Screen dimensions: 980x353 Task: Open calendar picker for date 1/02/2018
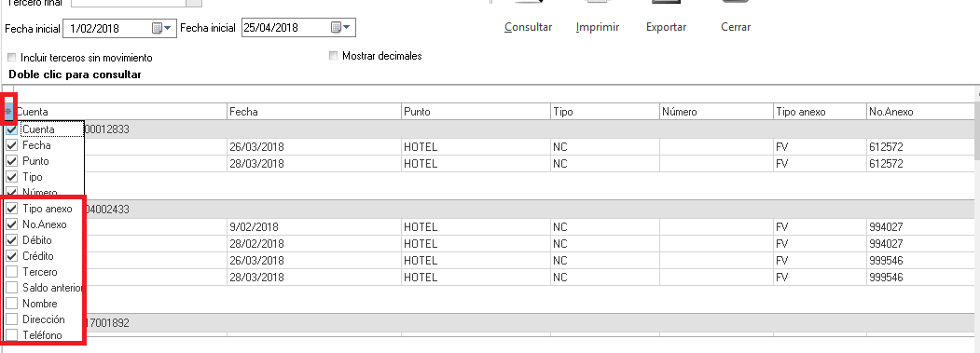(161, 28)
